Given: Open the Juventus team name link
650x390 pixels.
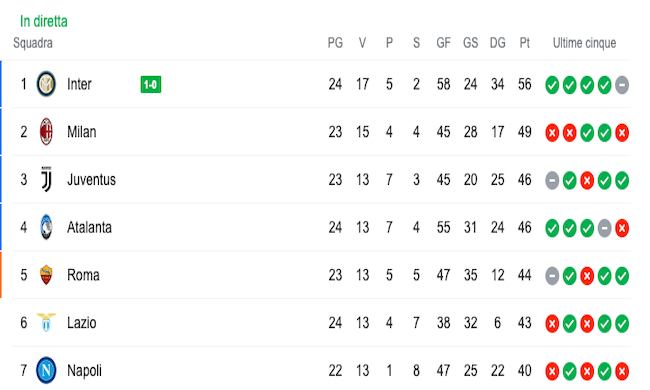Looking at the screenshot, I should click(92, 179).
